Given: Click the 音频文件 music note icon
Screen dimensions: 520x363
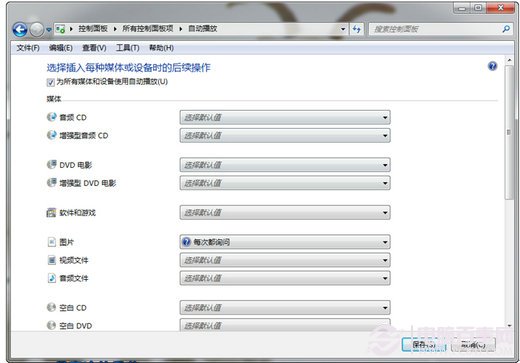Looking at the screenshot, I should click(52, 278).
